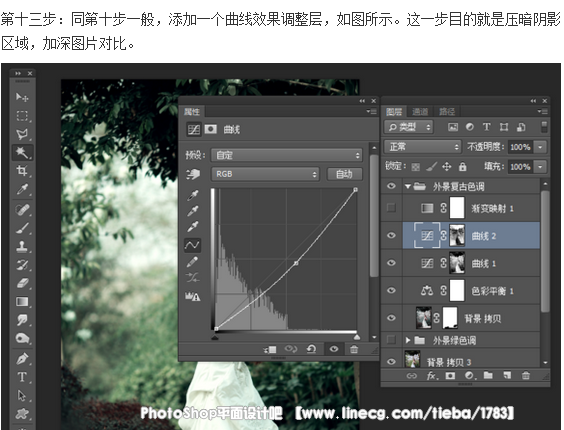Screen dimensions: 564x430
Task: Select the Clone Stamp tool
Action: pos(22,246)
